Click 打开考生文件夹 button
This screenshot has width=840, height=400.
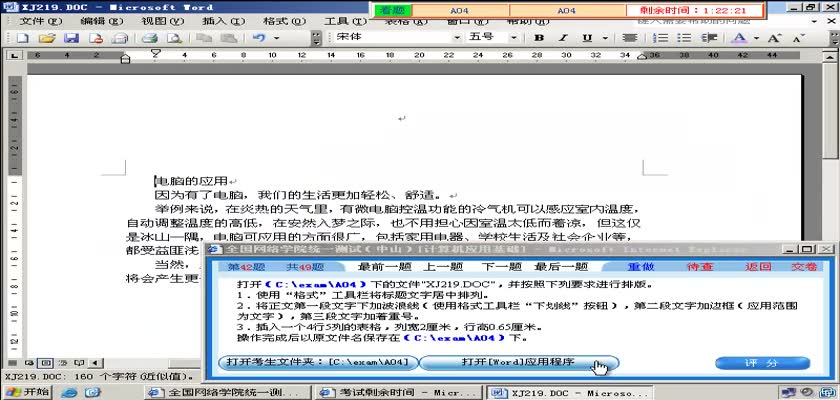click(318, 363)
